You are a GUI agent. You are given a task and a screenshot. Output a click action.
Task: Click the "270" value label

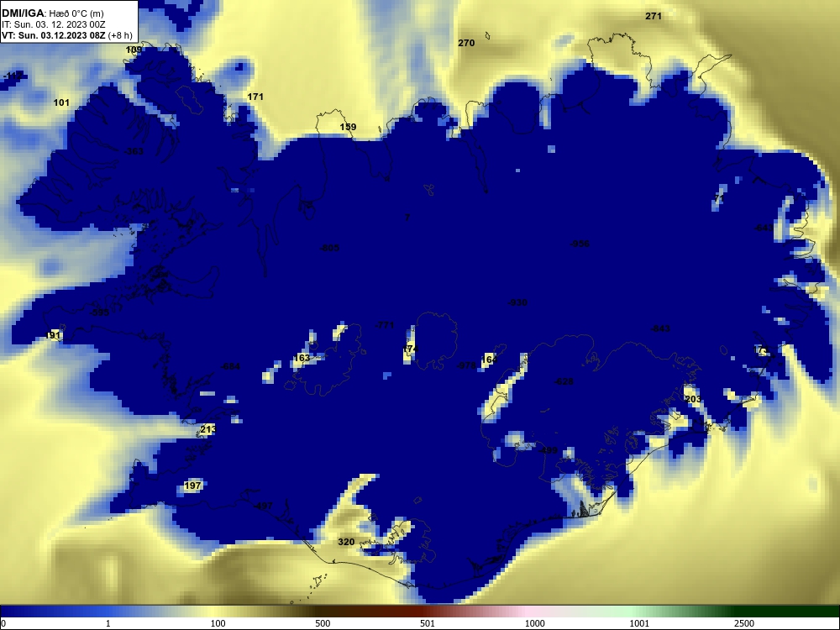466,43
